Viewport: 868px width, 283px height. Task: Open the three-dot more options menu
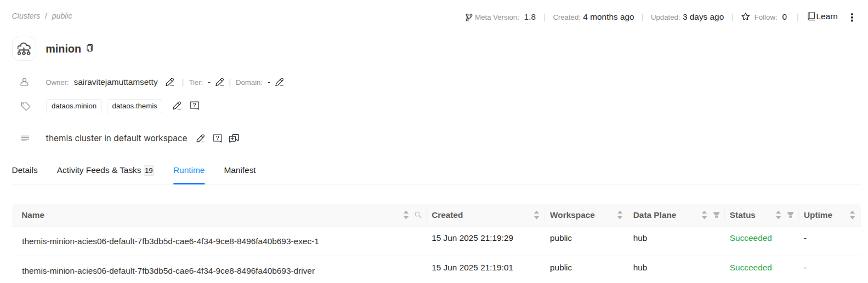(x=852, y=18)
